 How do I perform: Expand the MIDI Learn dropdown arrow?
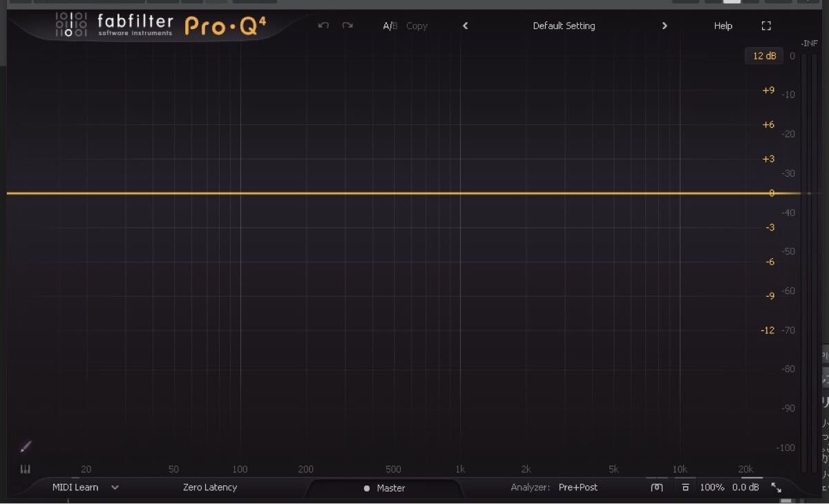115,487
